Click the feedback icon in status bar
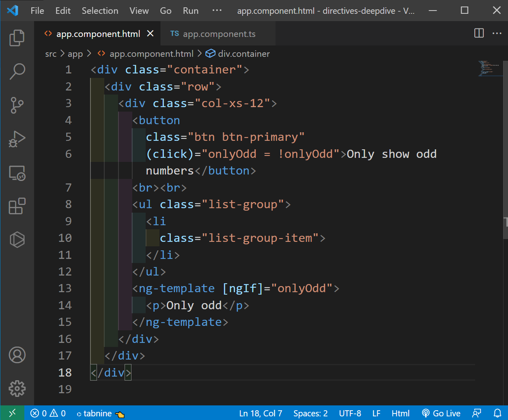Viewport: 508px width, 420px height. (x=477, y=414)
